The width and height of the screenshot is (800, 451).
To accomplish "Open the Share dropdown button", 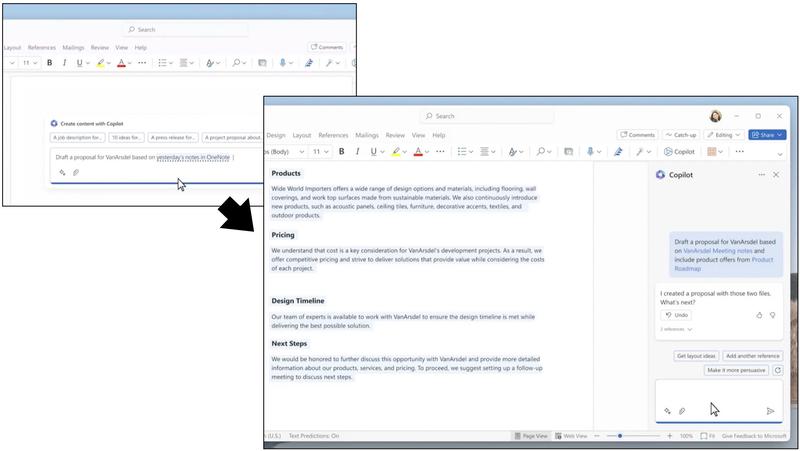I will tap(767, 135).
